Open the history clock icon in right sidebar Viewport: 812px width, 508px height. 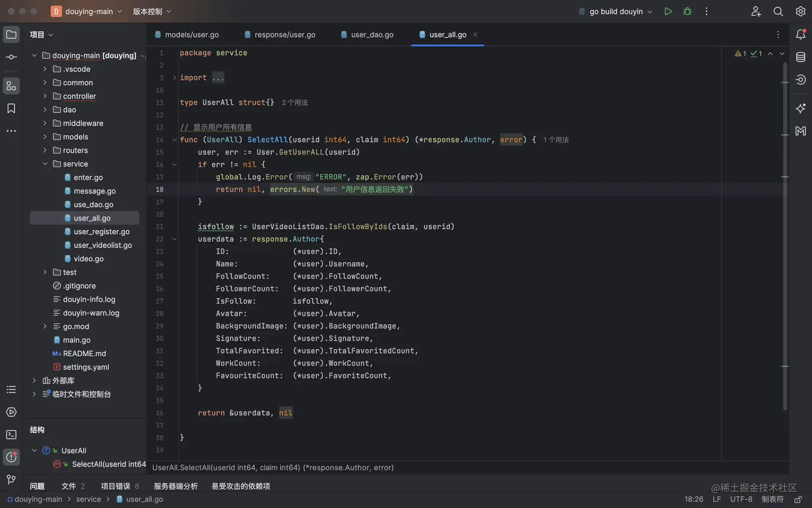(801, 80)
